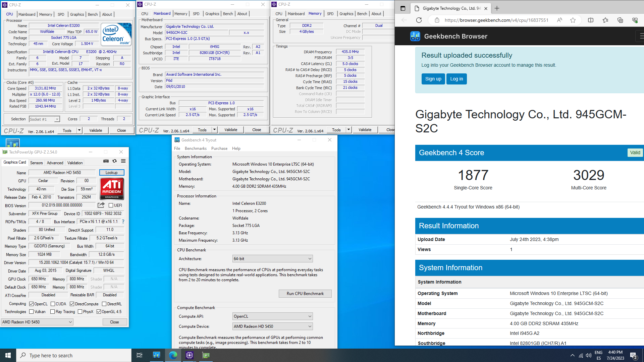This screenshot has width=644, height=362.
Task: Click the bus interface question mark icon
Action: (x=123, y=222)
